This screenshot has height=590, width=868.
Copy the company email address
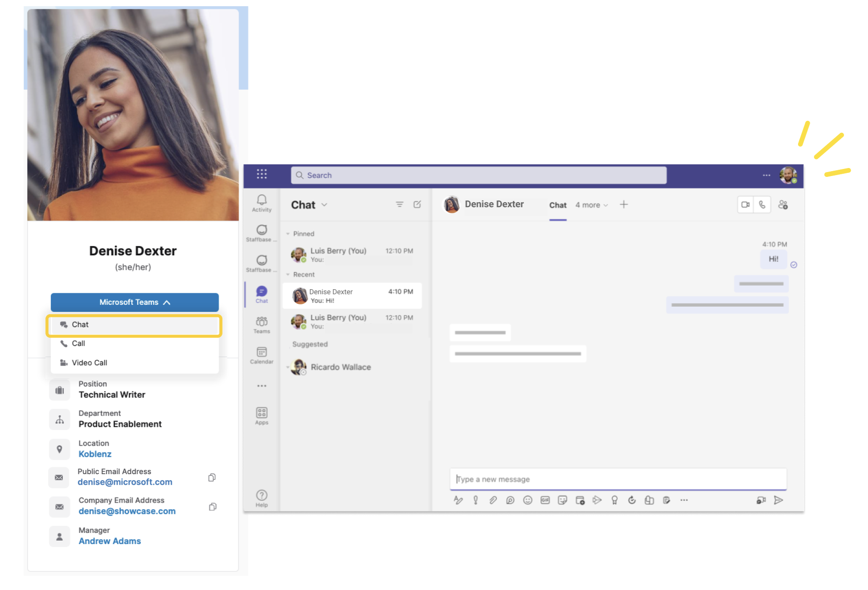[213, 507]
